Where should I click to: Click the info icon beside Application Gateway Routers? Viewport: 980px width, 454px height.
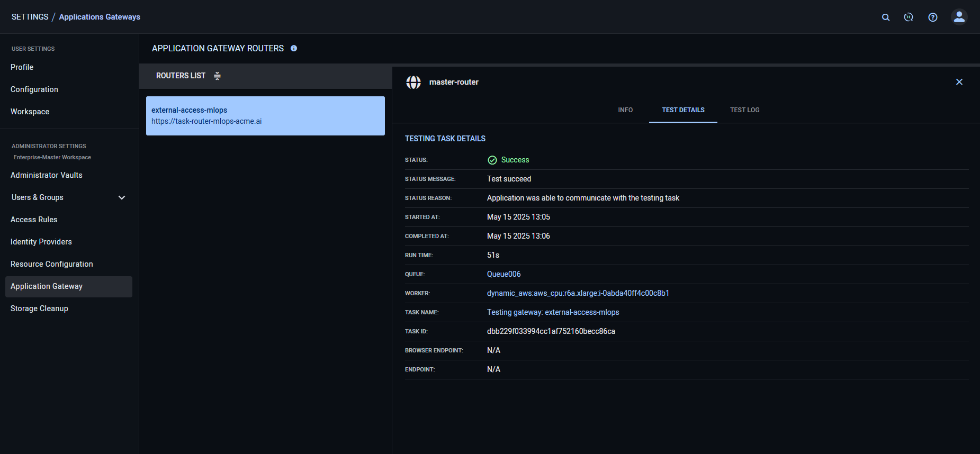(x=294, y=48)
